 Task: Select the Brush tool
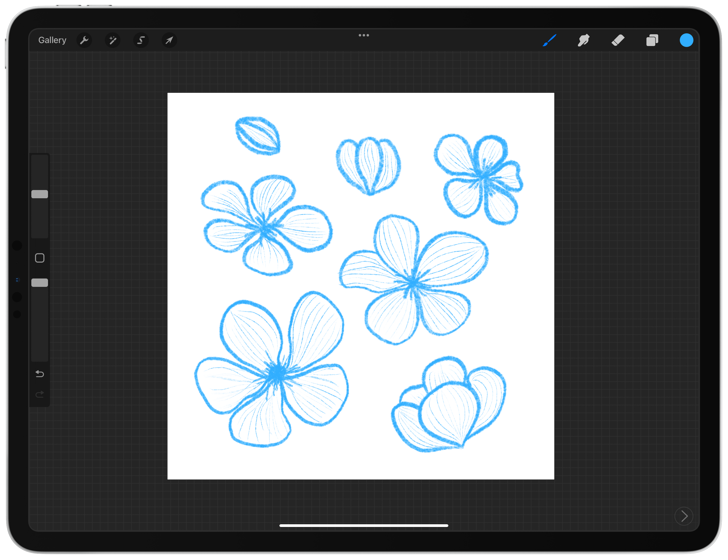(x=550, y=40)
